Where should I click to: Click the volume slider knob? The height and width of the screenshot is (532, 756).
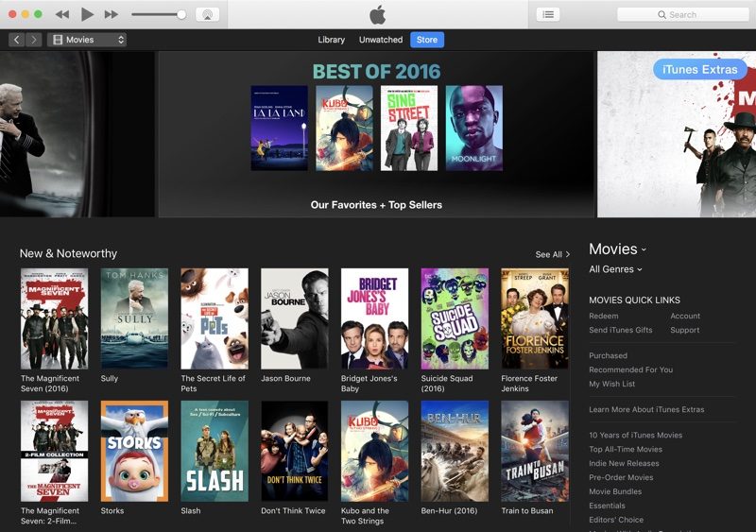click(x=181, y=14)
